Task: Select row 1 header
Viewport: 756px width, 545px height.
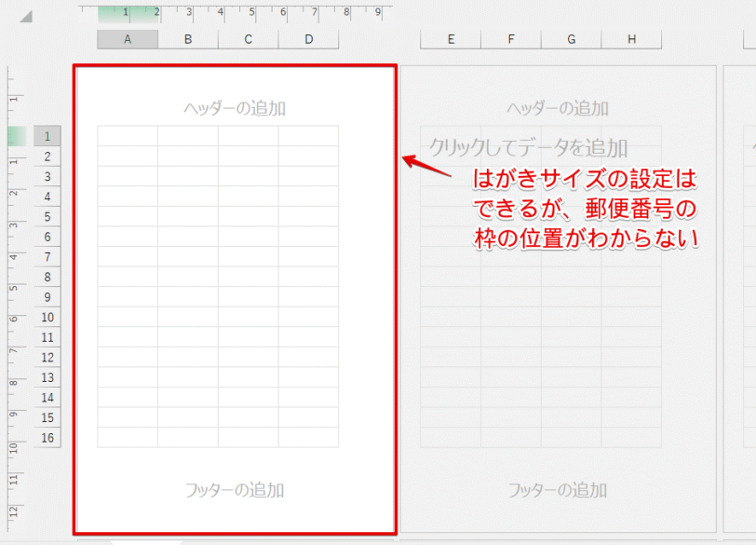Action: (x=47, y=135)
